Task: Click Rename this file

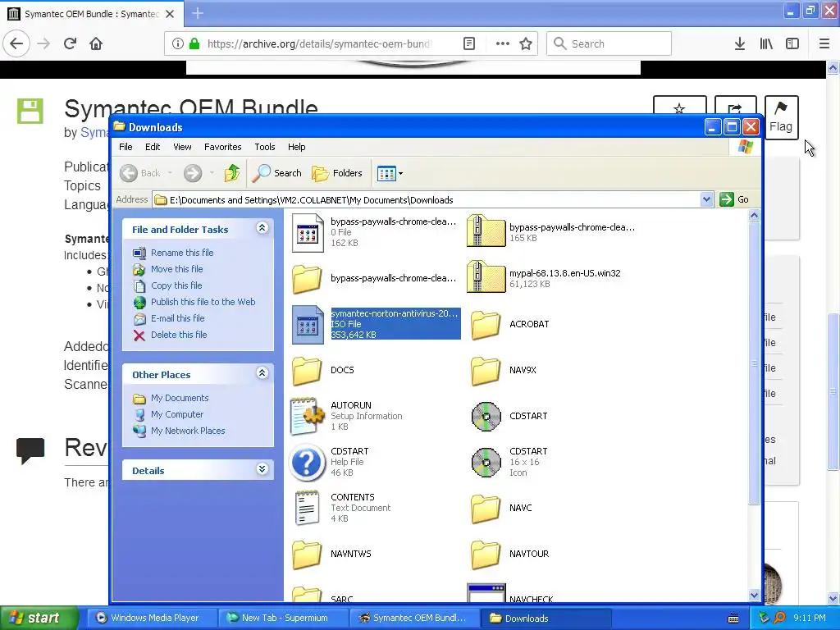Action: (x=182, y=253)
